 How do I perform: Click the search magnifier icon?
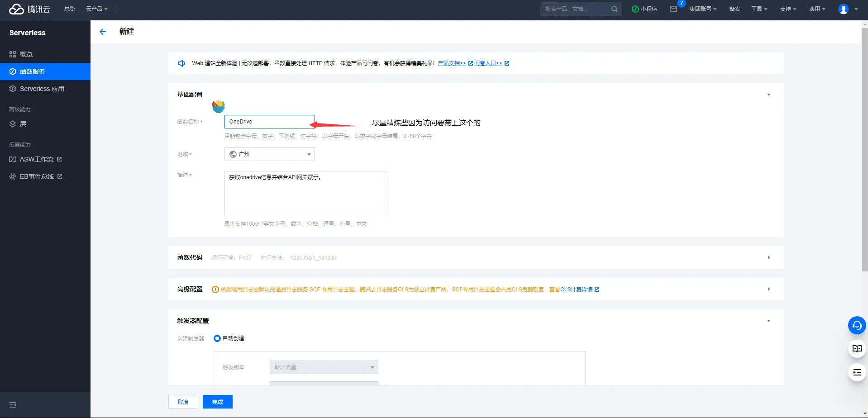pyautogui.click(x=614, y=9)
